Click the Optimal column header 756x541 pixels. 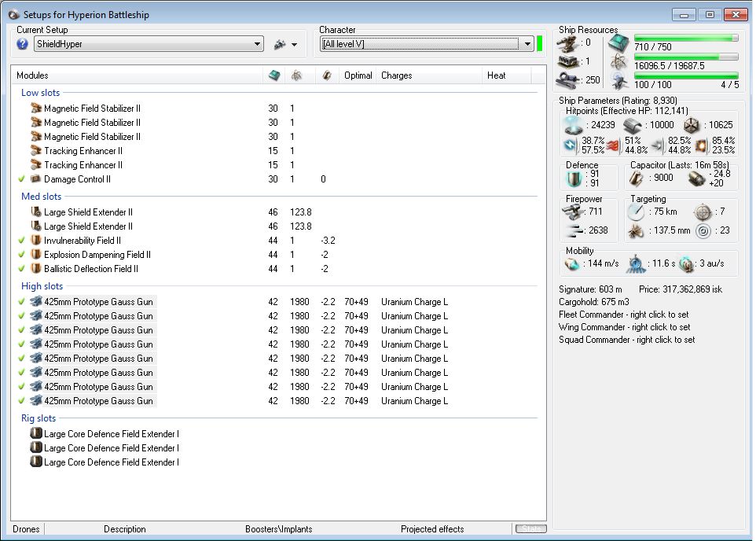click(x=358, y=75)
